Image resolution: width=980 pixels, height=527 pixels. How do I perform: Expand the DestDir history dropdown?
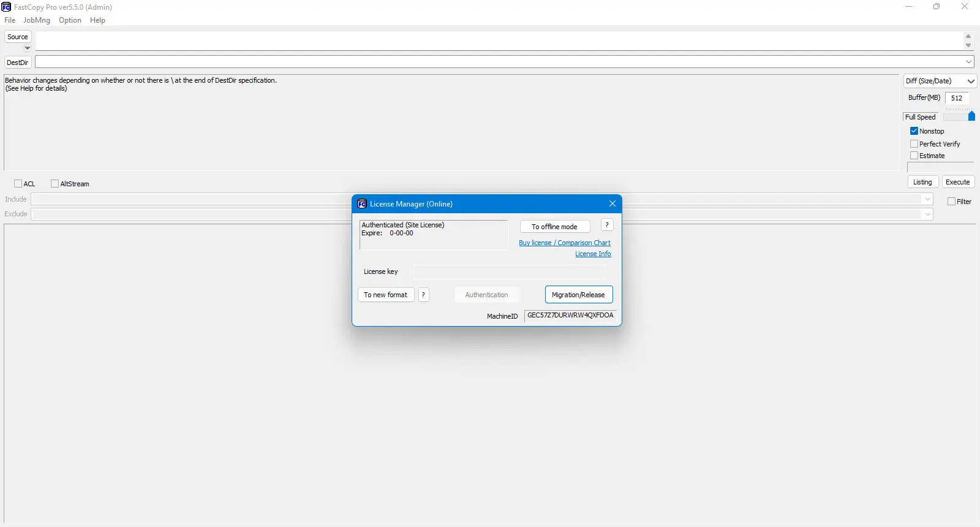[x=969, y=62]
